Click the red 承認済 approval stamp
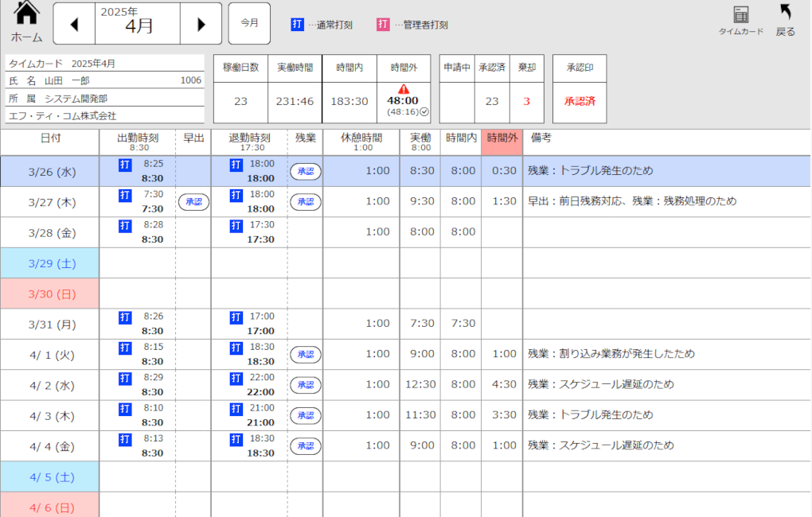 580,102
